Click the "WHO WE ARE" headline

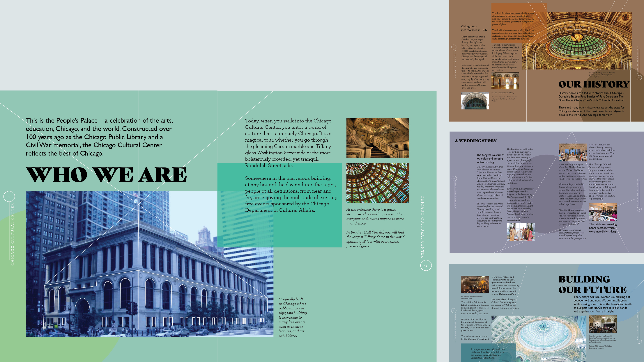pyautogui.click(x=106, y=175)
